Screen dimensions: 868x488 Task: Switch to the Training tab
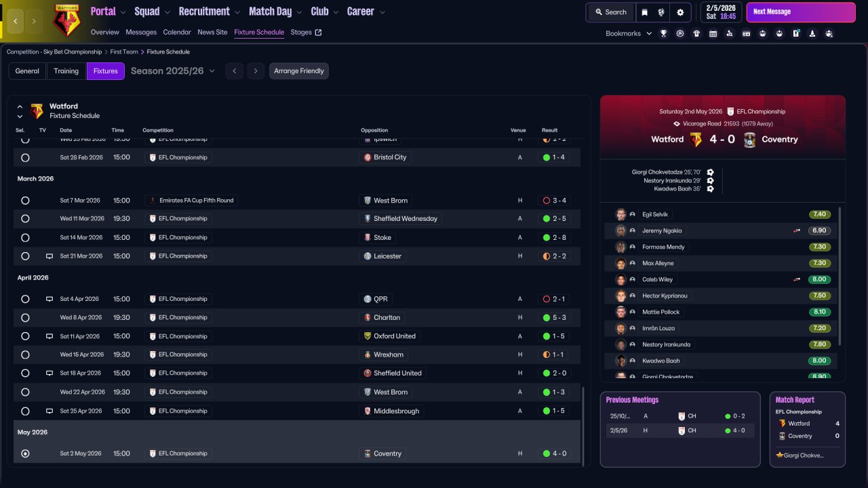(x=66, y=71)
